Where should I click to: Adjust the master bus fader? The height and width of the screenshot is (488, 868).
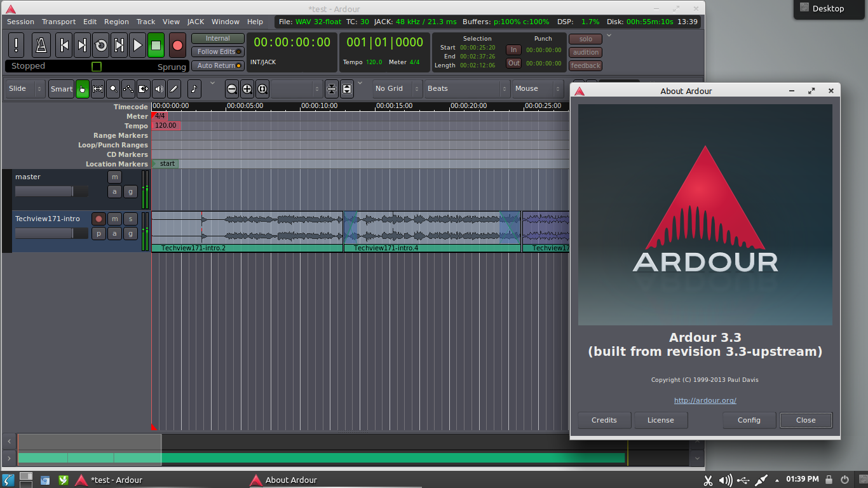pos(52,191)
